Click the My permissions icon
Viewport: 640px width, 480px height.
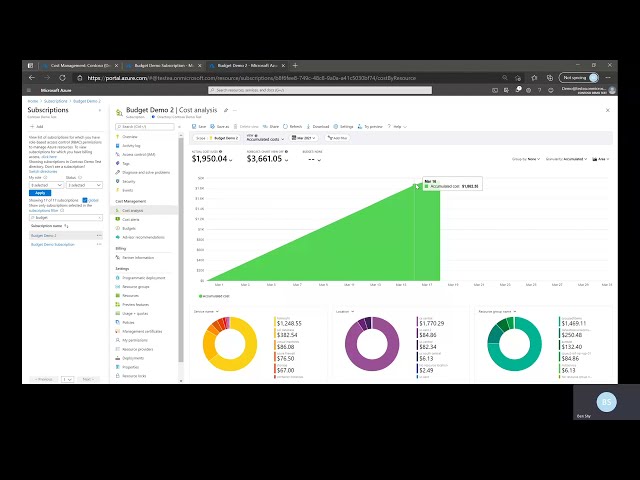pyautogui.click(x=118, y=340)
